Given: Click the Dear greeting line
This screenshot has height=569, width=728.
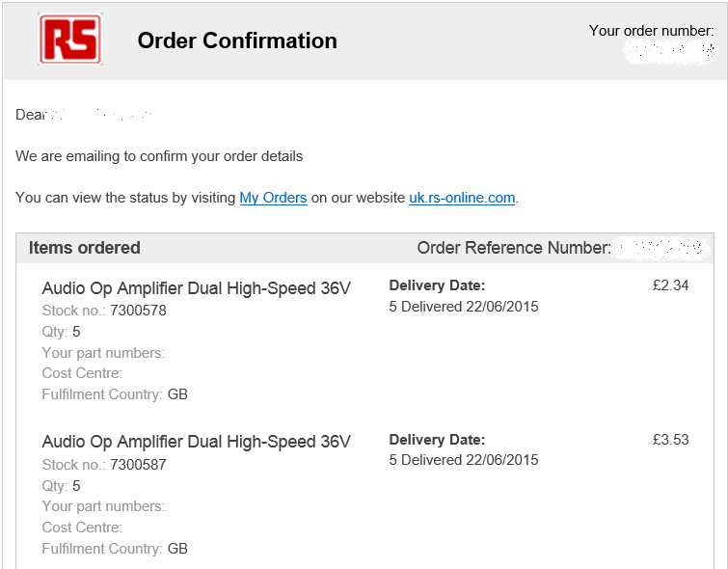Looking at the screenshot, I should coord(84,114).
